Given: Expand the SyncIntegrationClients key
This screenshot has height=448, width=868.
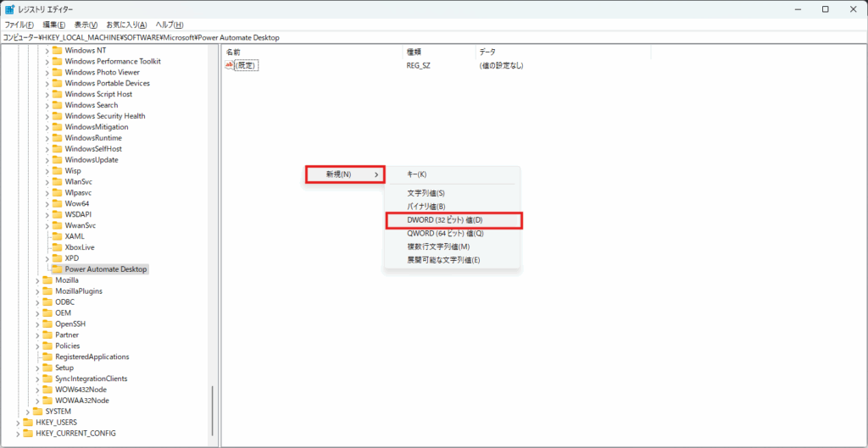Looking at the screenshot, I should point(37,379).
